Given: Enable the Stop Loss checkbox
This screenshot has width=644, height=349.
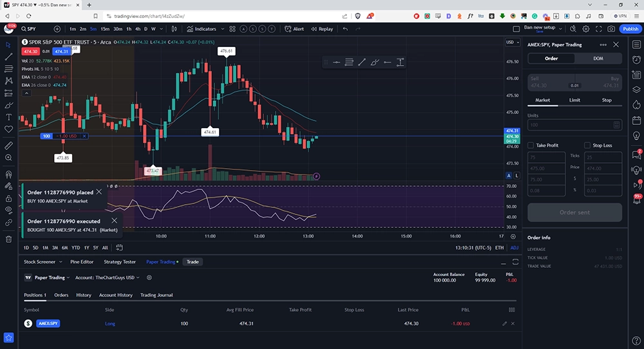Looking at the screenshot, I should (587, 146).
